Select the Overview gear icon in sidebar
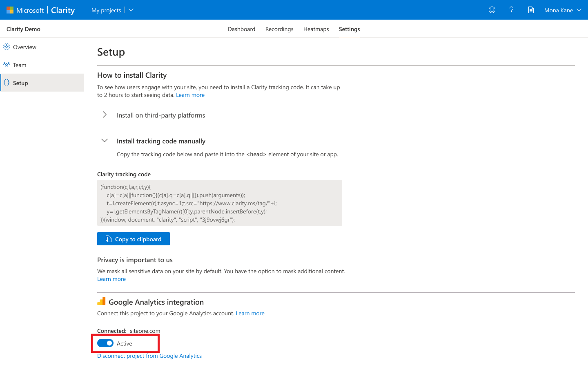The width and height of the screenshot is (588, 368). 7,47
